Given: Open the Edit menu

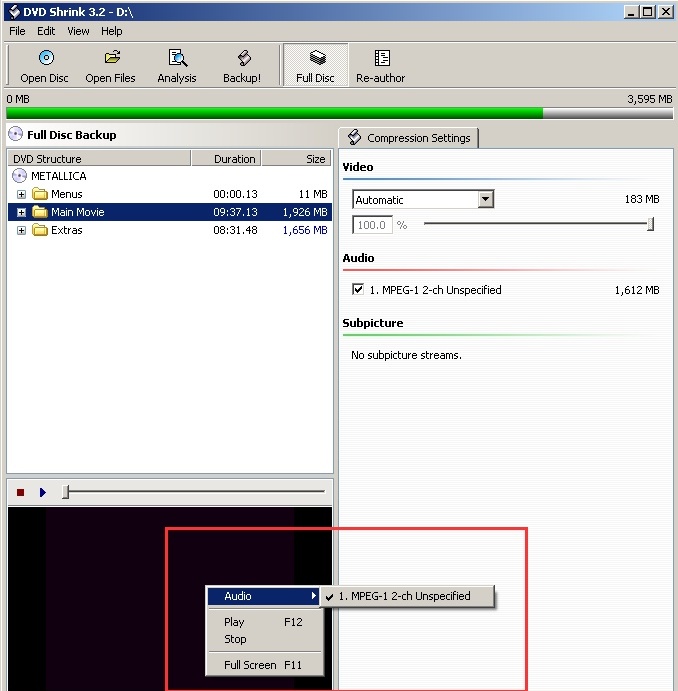Looking at the screenshot, I should point(46,31).
